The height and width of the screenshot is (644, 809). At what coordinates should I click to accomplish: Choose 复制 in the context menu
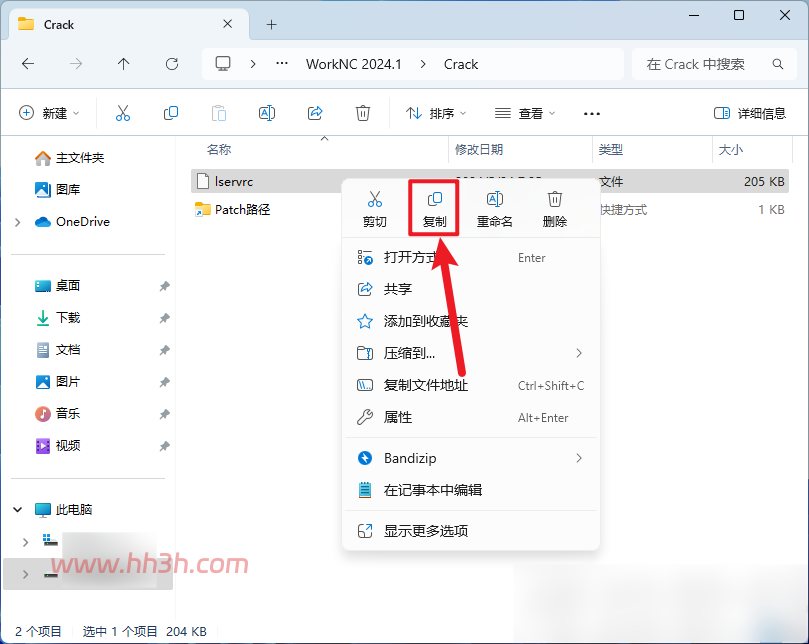coord(434,209)
